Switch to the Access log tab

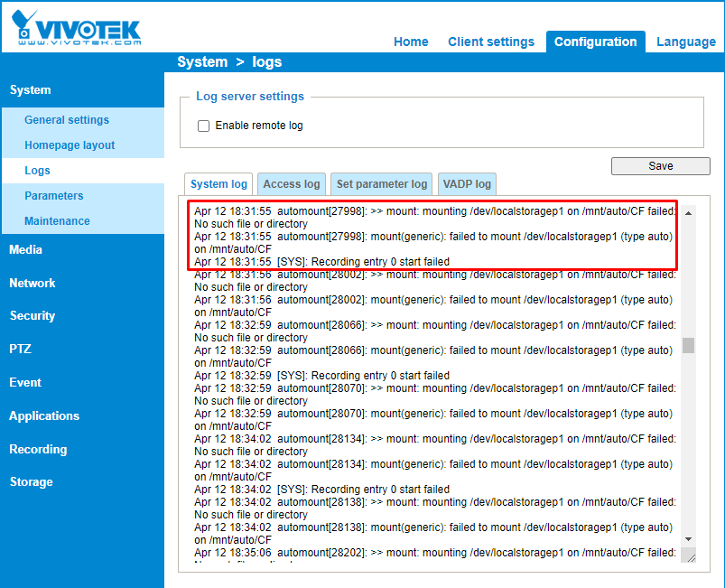pyautogui.click(x=291, y=184)
